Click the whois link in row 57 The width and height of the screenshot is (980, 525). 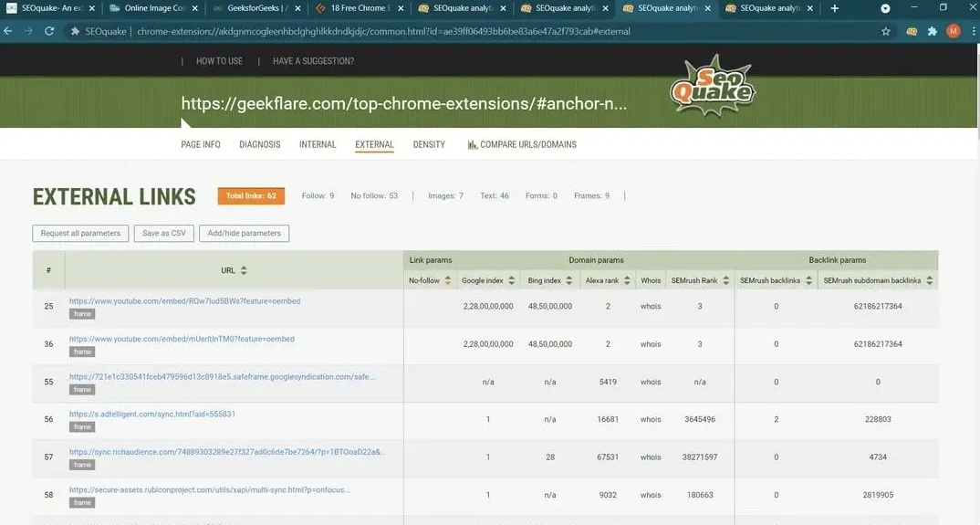click(x=651, y=457)
